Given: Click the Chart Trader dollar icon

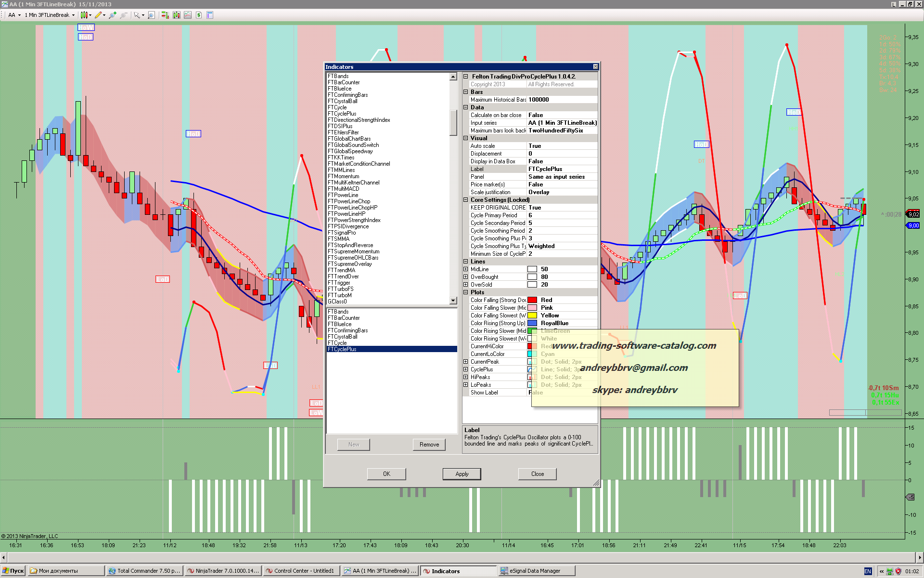Looking at the screenshot, I should coord(199,15).
